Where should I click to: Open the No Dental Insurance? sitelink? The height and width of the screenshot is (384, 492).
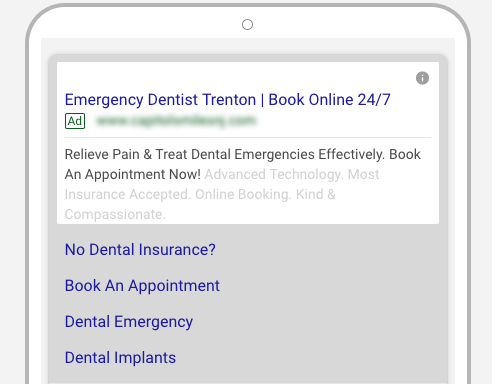pyautogui.click(x=140, y=250)
